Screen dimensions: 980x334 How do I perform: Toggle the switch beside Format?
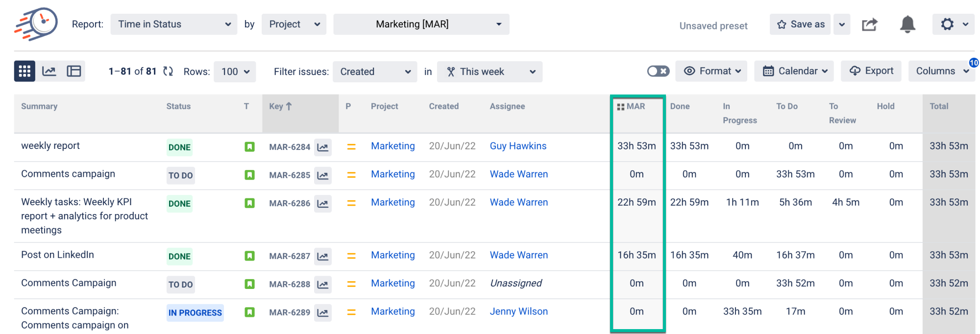click(x=658, y=72)
